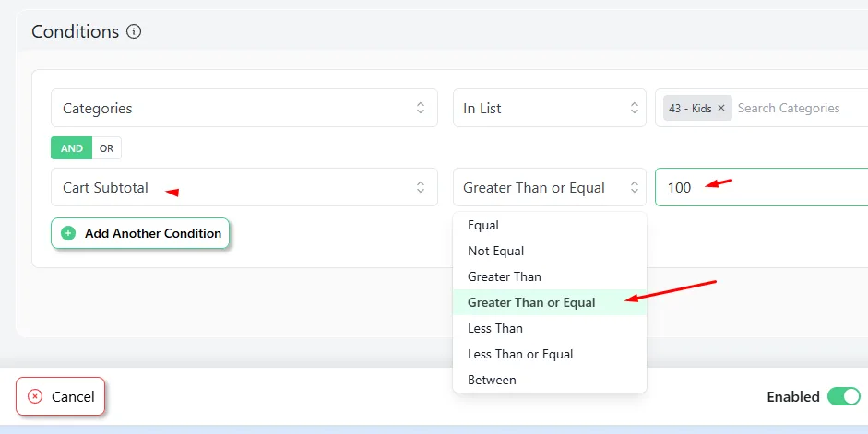Viewport: 868px width, 434px height.
Task: Toggle the Enabled switch off
Action: coord(844,396)
